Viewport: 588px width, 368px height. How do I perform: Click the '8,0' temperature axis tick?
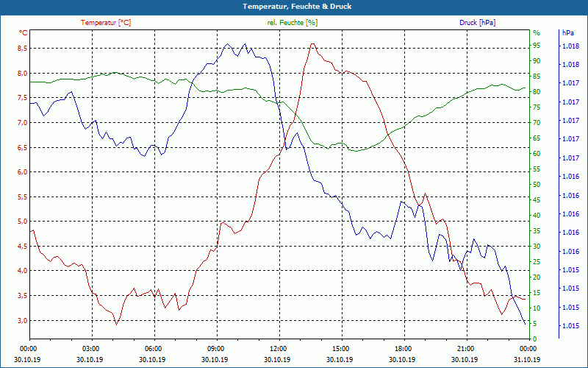coord(23,73)
